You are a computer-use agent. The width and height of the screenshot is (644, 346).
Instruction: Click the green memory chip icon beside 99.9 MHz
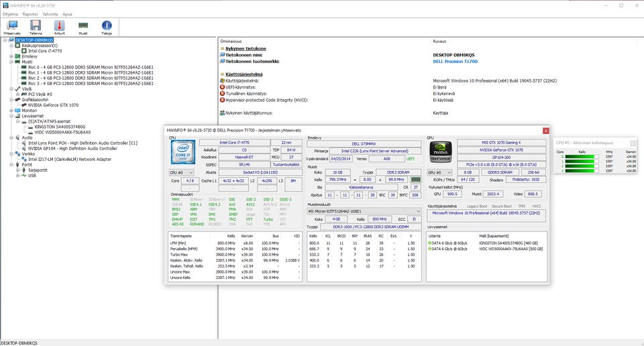(416, 180)
